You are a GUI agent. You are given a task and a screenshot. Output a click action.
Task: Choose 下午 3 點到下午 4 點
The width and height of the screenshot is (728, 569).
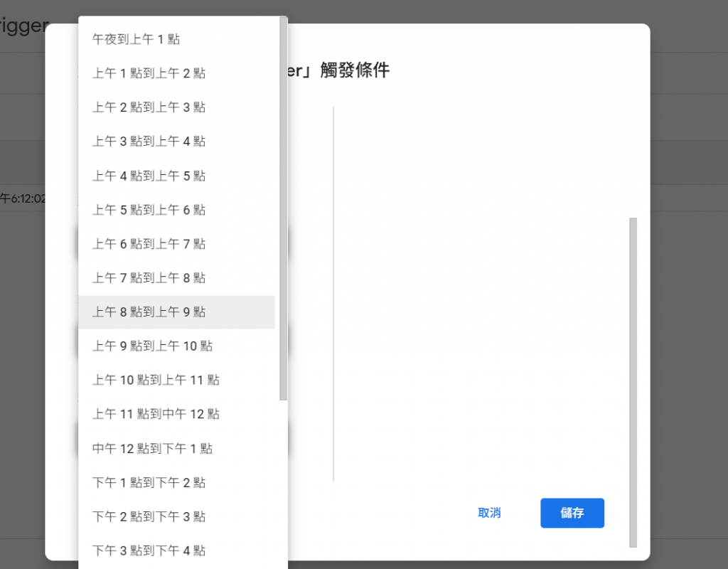click(x=176, y=551)
